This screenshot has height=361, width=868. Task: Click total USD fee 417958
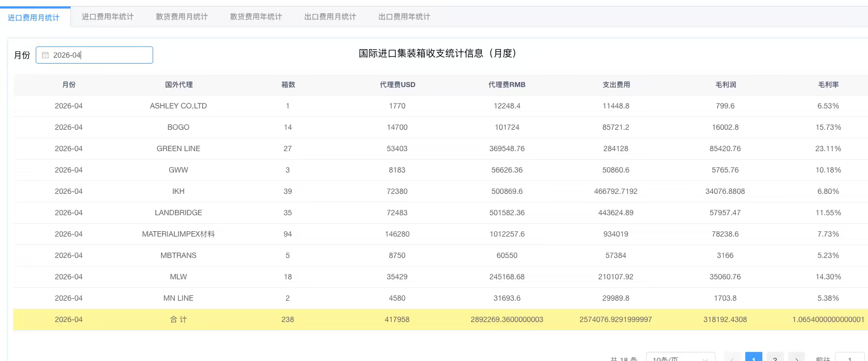[x=397, y=319]
